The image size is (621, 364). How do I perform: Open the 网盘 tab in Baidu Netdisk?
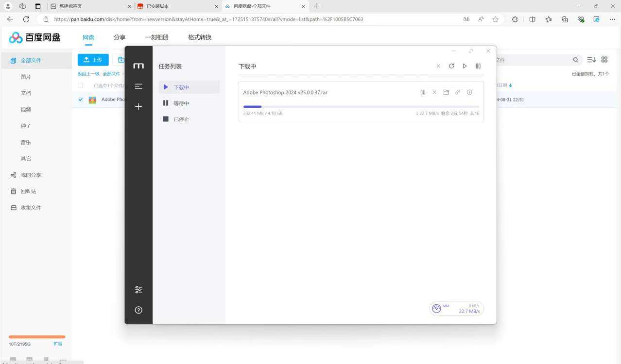[88, 37]
